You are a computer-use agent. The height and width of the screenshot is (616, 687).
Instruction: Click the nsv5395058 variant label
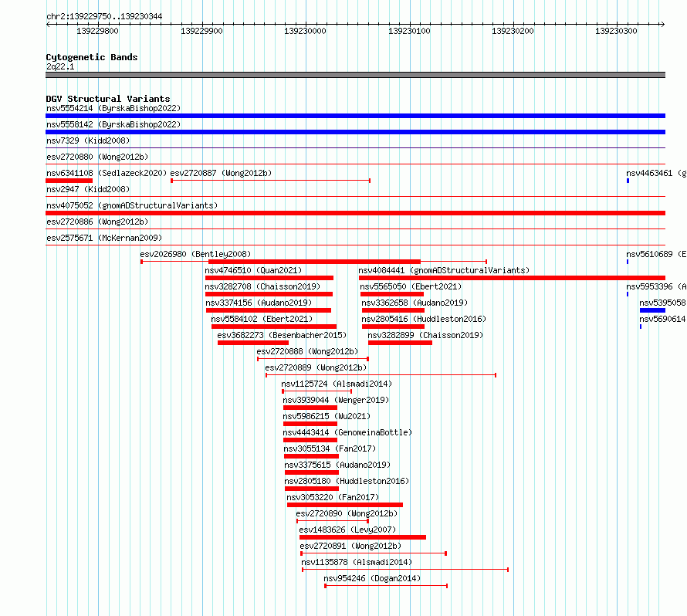coord(662,303)
